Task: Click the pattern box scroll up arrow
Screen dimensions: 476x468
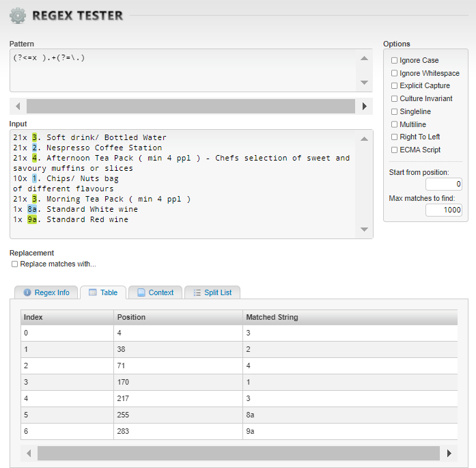Action: (365, 58)
